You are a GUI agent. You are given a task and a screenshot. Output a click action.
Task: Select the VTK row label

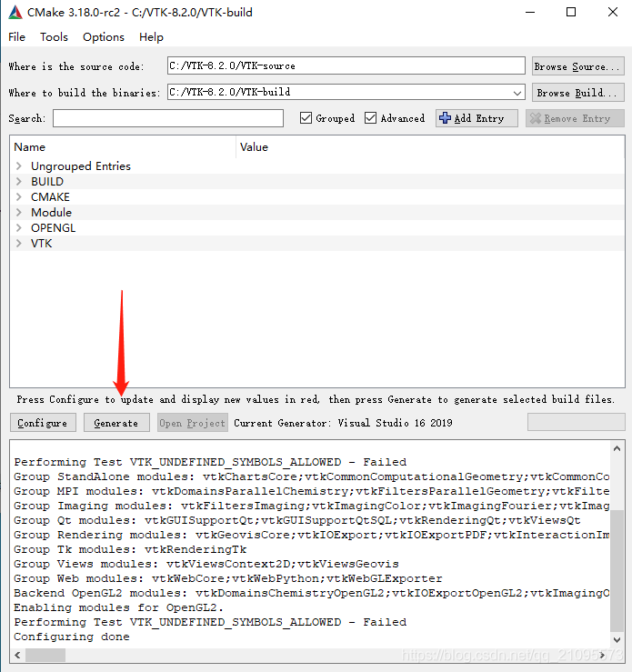click(41, 244)
